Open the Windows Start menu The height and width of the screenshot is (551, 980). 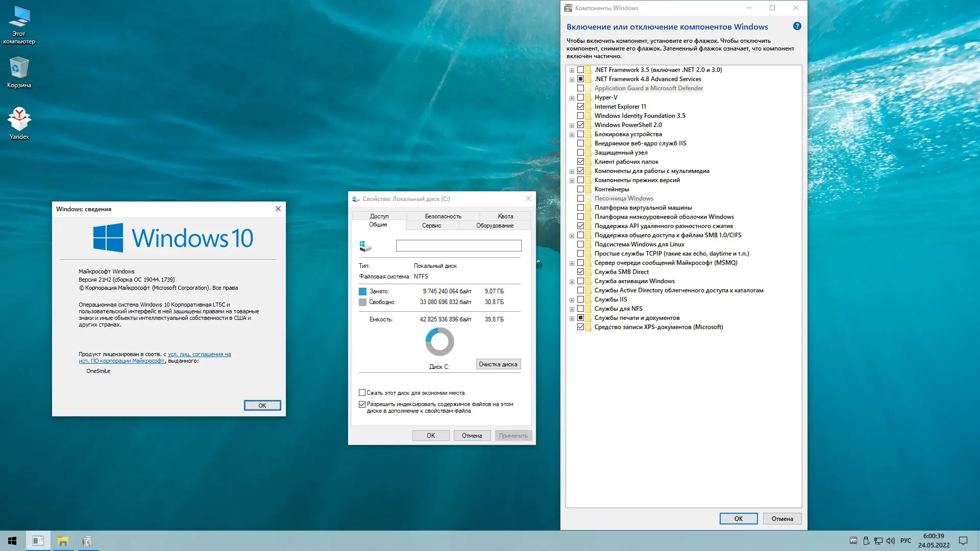[x=12, y=541]
